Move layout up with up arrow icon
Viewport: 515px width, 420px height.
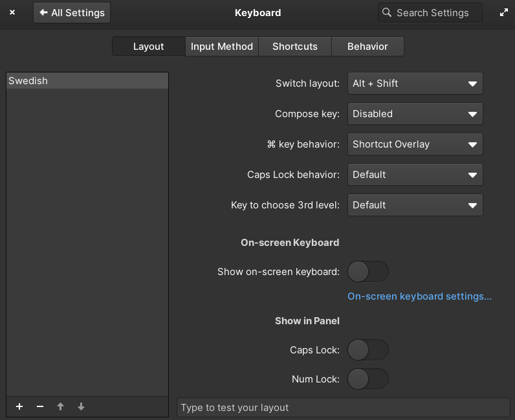[60, 406]
